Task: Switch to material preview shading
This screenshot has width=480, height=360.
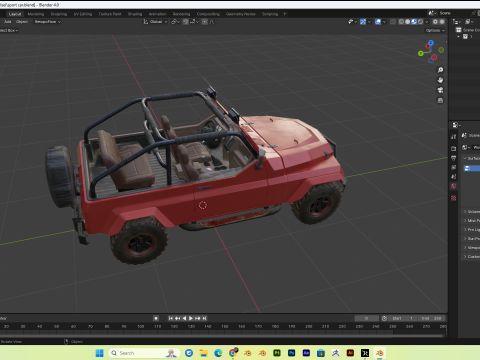Action: (x=414, y=22)
